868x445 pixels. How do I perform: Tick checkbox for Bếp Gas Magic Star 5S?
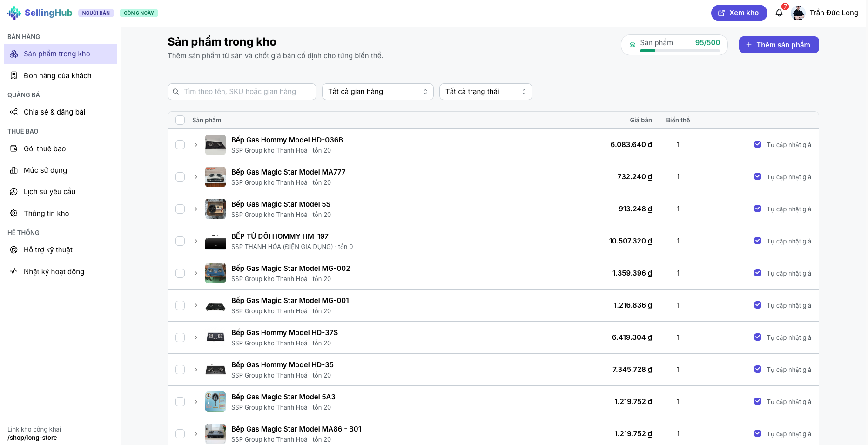(x=180, y=209)
